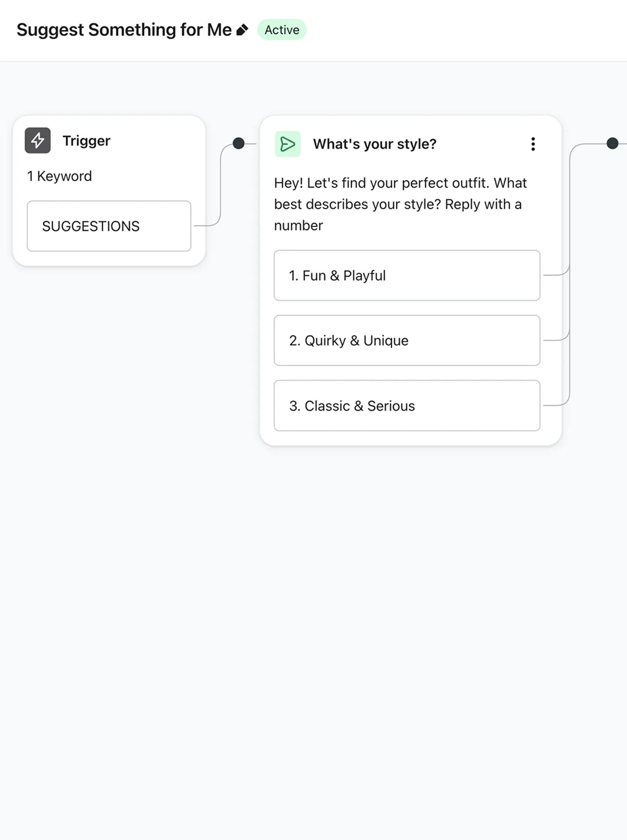
Task: Click the pencil edit icon beside title
Action: [x=242, y=30]
